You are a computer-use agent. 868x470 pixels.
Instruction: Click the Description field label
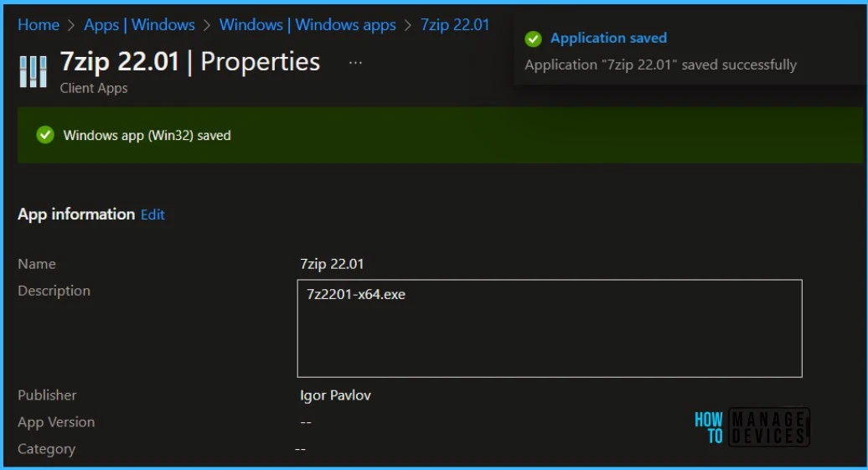tap(54, 291)
